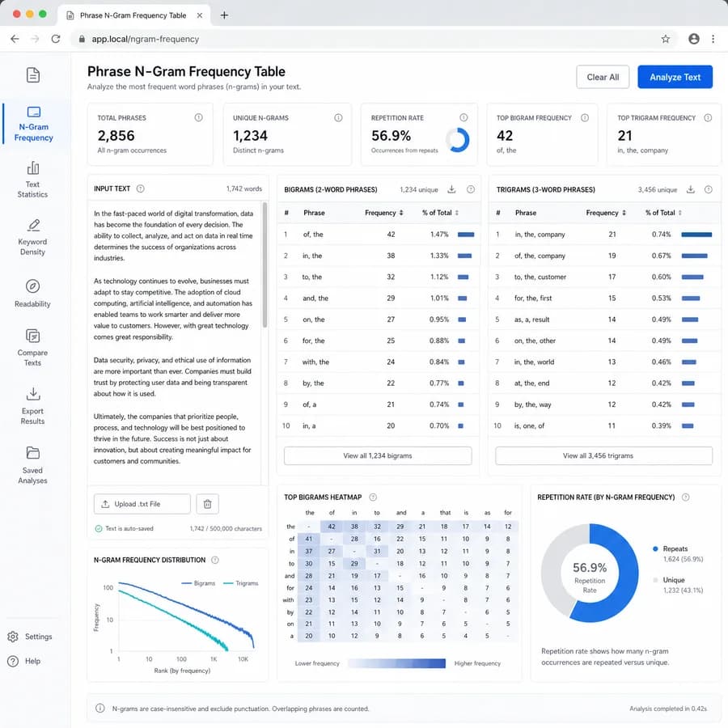Show info for Total Phrases card

tap(198, 117)
